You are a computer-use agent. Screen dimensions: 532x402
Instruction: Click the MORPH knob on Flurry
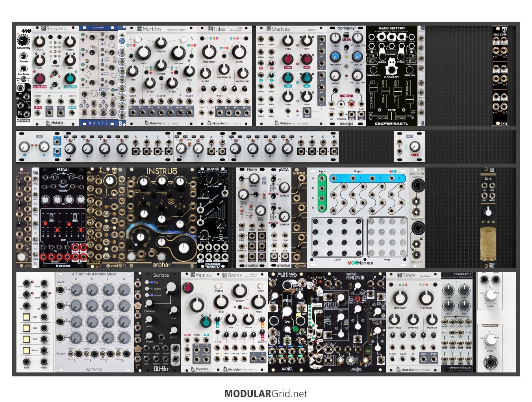coord(254,179)
